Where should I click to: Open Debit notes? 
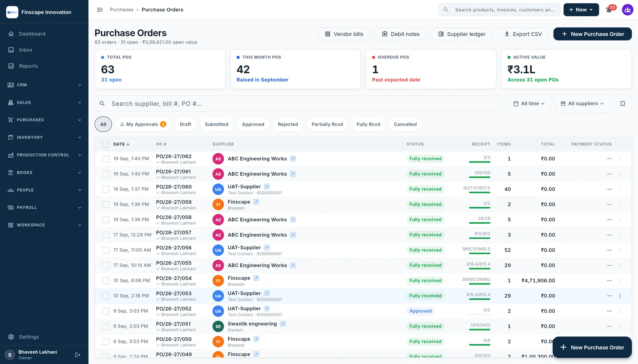tap(401, 34)
